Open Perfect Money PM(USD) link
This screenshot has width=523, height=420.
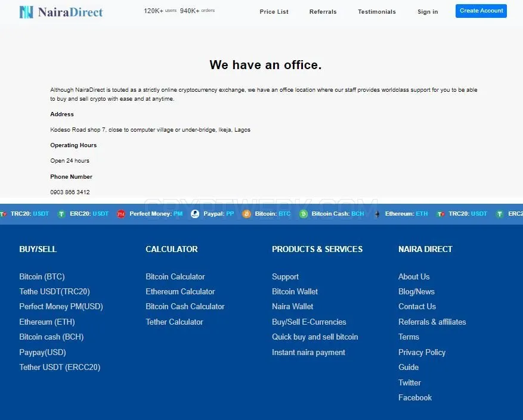61,307
